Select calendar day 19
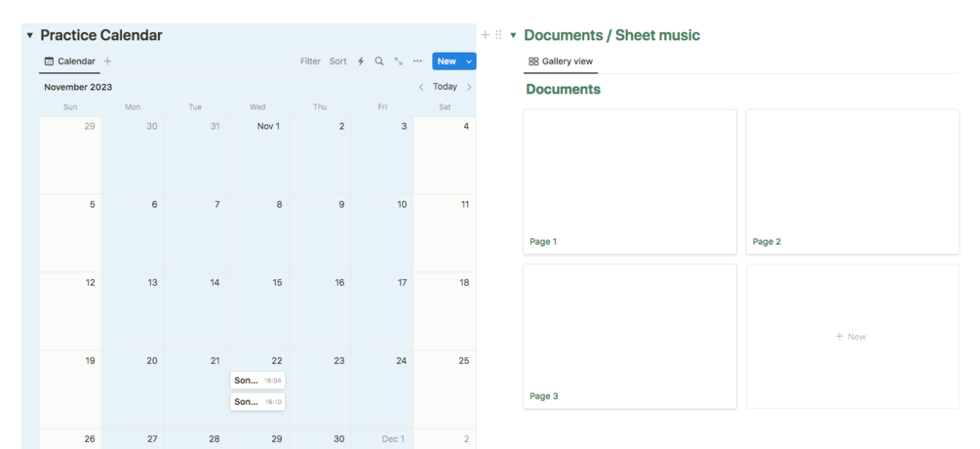This screenshot has height=449, width=980. click(x=70, y=388)
